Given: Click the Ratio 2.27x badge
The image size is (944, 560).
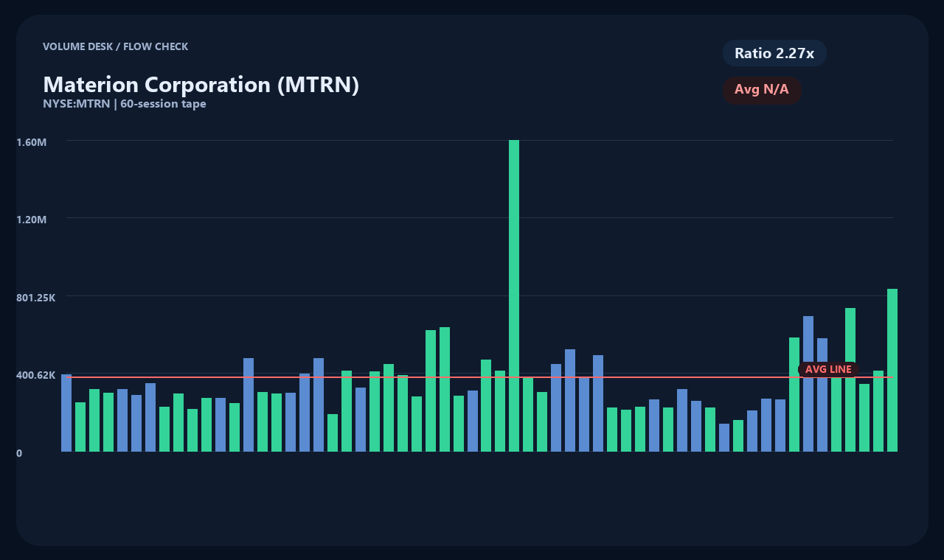Looking at the screenshot, I should pos(774,53).
